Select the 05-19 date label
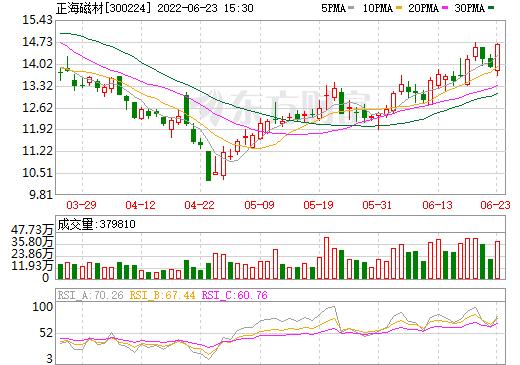520x365 pixels. click(318, 205)
